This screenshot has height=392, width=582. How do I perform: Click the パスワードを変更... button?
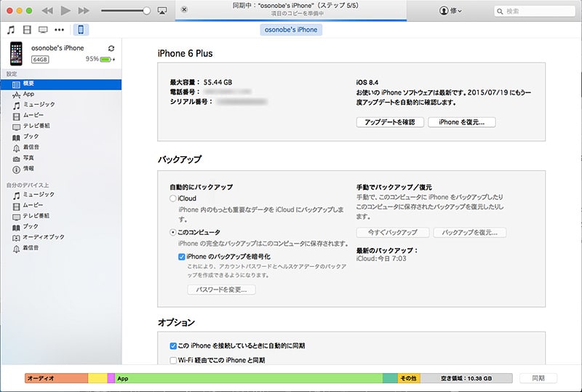(222, 289)
